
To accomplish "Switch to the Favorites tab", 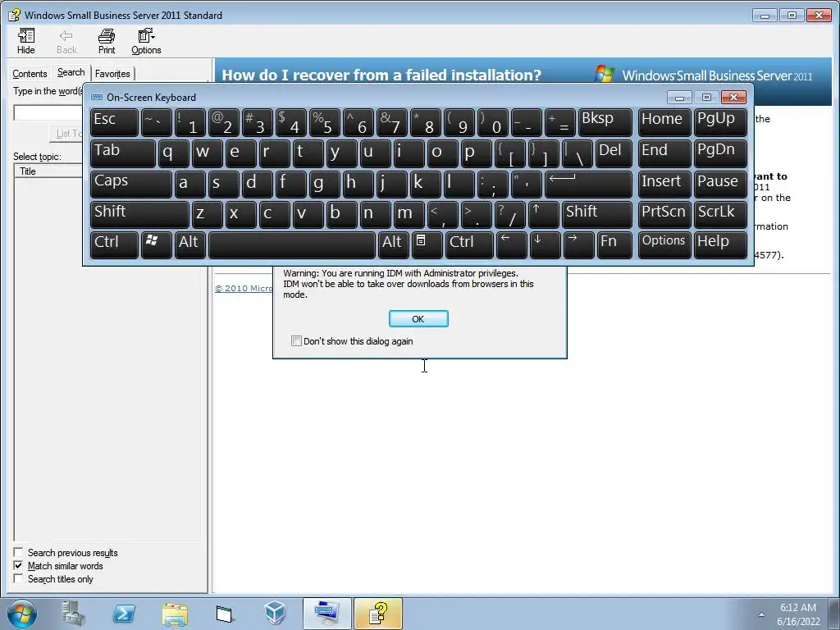I will (x=112, y=73).
